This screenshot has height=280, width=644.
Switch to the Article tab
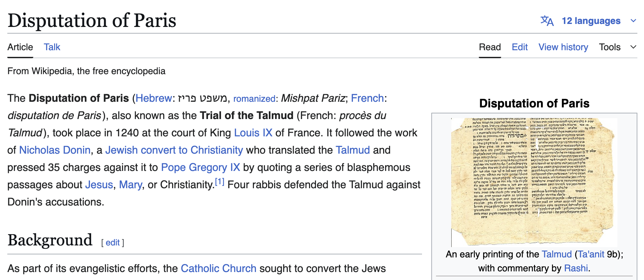[x=20, y=47]
